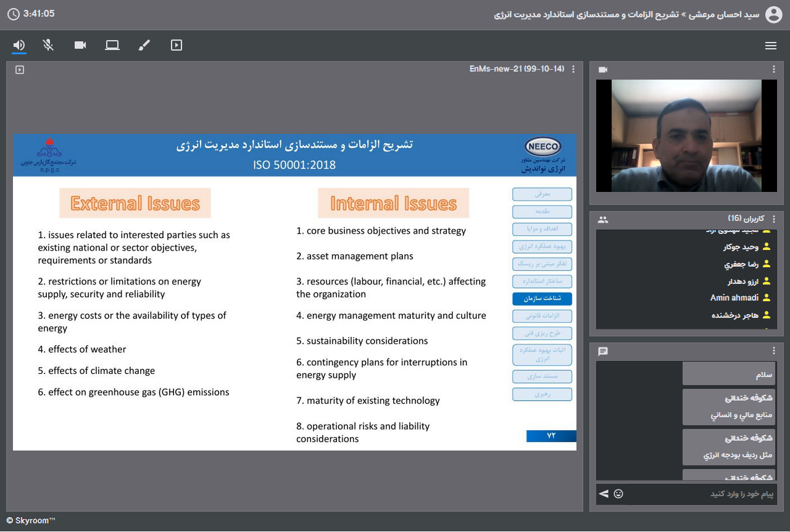Open the users panel three-dot menu

(774, 219)
